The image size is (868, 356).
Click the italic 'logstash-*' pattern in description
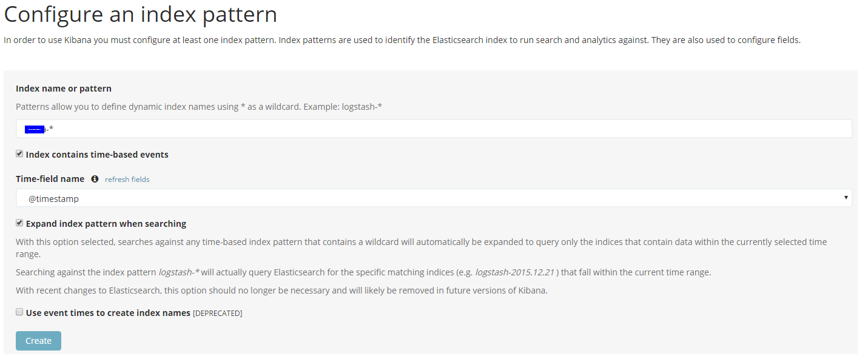tap(179, 272)
